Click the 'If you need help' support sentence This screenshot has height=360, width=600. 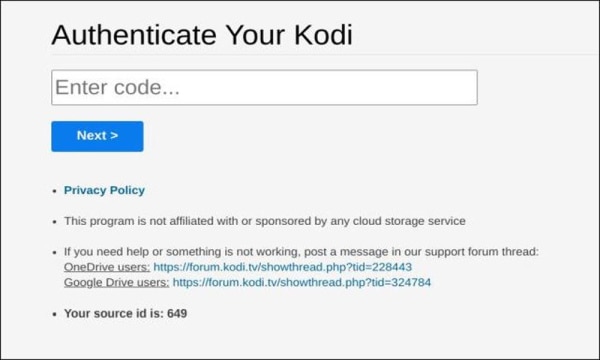pyautogui.click(x=301, y=252)
